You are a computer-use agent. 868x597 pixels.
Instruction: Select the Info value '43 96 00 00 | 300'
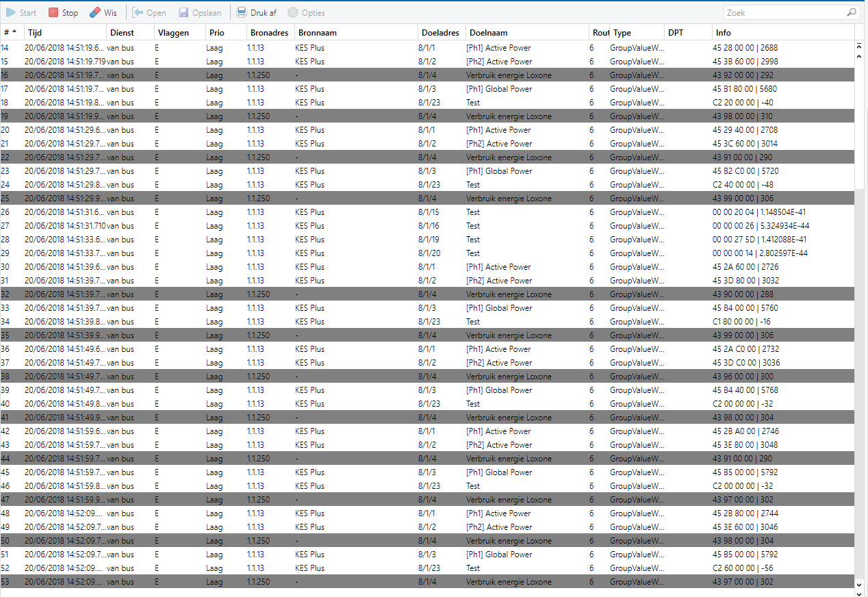tap(743, 377)
